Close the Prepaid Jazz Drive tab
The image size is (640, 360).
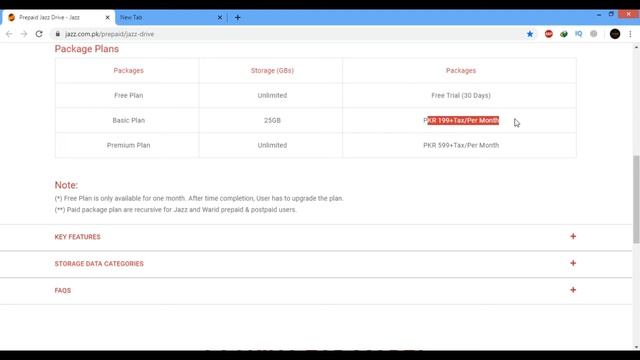click(107, 18)
